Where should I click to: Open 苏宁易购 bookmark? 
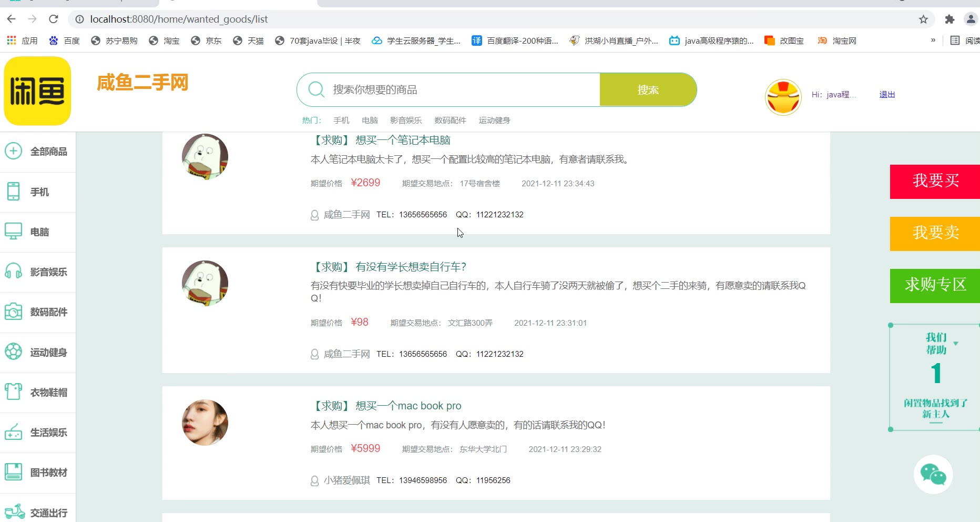coord(114,41)
